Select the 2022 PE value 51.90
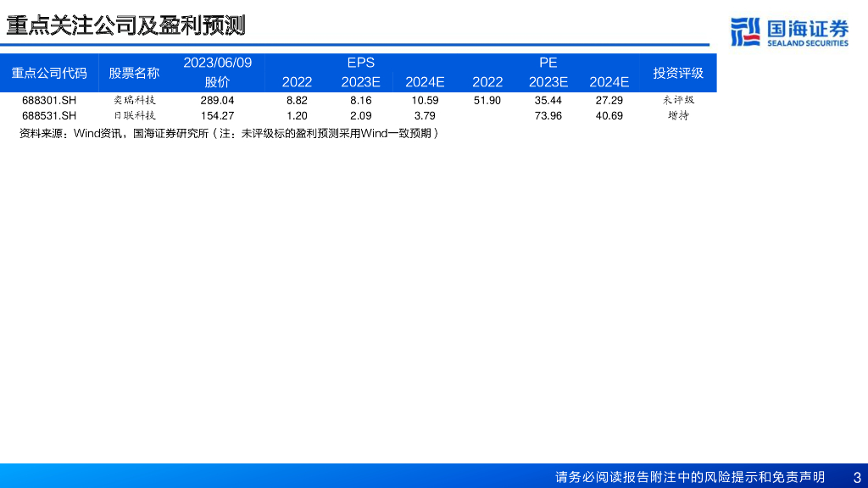 [x=487, y=100]
